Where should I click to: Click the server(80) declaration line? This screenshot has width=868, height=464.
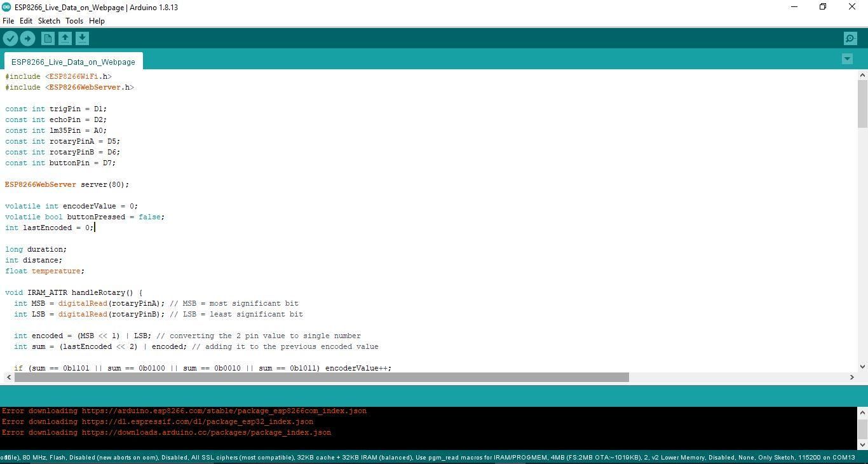tap(67, 184)
